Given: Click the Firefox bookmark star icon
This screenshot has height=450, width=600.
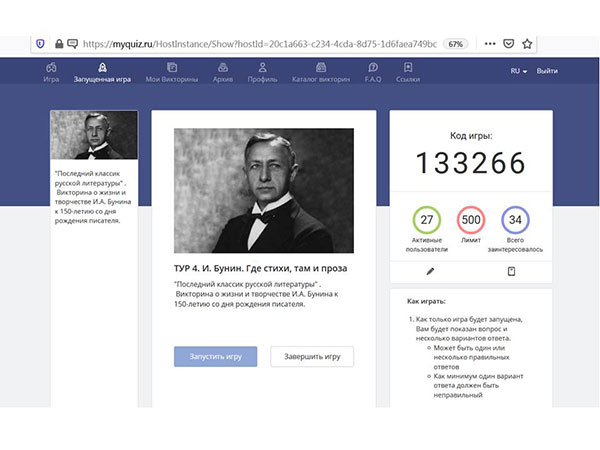Looking at the screenshot, I should coord(527,44).
